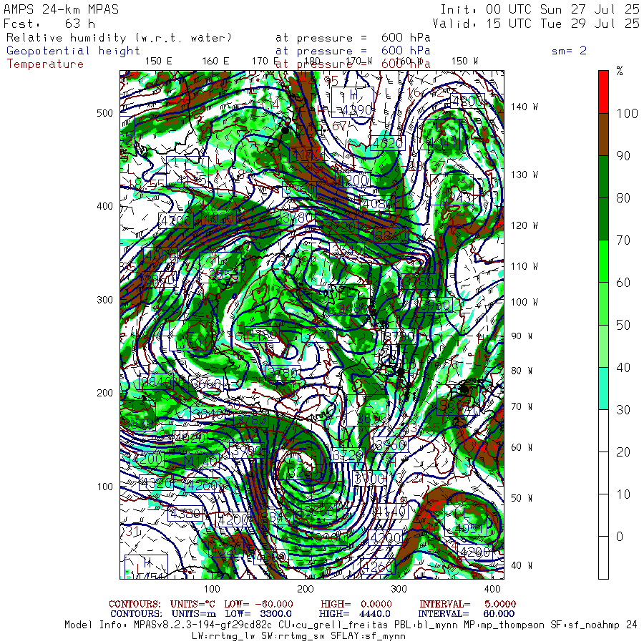Pick the bright green 60–70 colorbar segment
Screen dimensions: 644x644
click(603, 262)
